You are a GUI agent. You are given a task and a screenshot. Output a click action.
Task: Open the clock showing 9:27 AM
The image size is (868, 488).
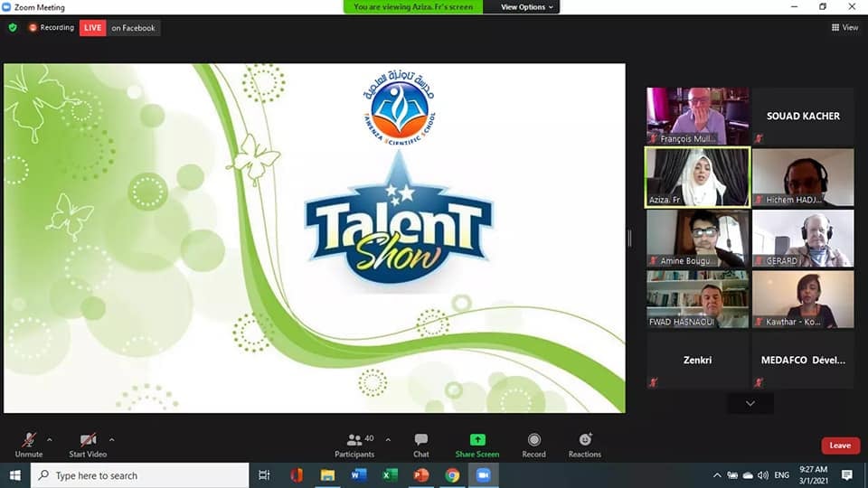pos(813,475)
